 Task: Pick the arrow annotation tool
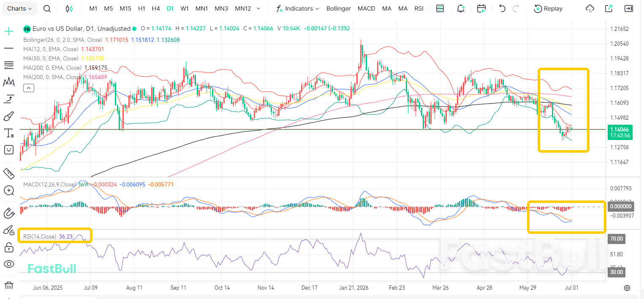pyautogui.click(x=9, y=99)
